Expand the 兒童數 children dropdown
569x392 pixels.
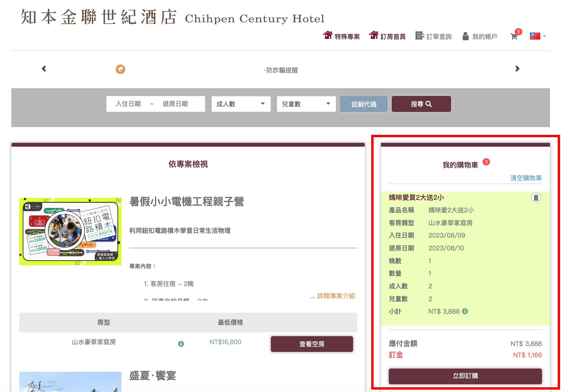tap(306, 104)
